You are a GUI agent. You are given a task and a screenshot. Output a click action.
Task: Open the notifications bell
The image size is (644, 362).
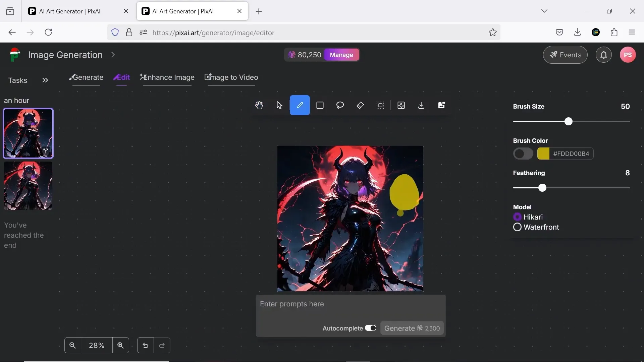click(x=604, y=55)
